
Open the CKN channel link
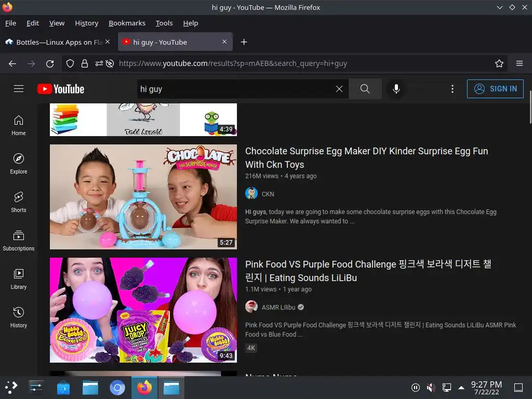point(268,194)
